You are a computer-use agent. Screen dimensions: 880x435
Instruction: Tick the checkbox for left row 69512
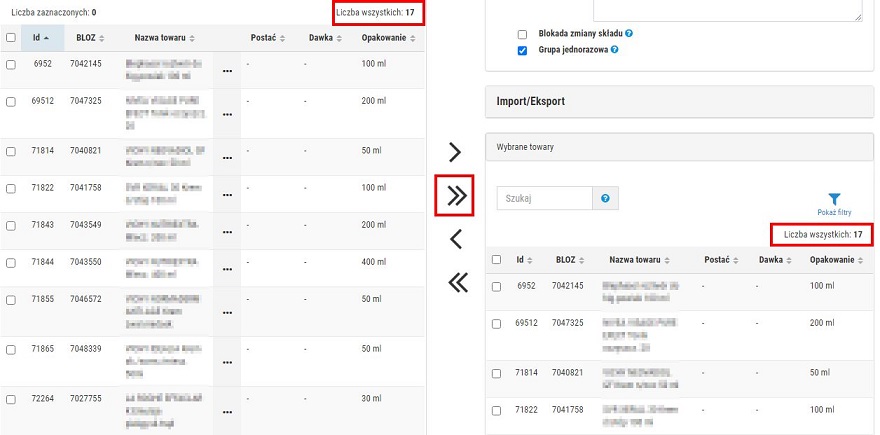point(11,102)
